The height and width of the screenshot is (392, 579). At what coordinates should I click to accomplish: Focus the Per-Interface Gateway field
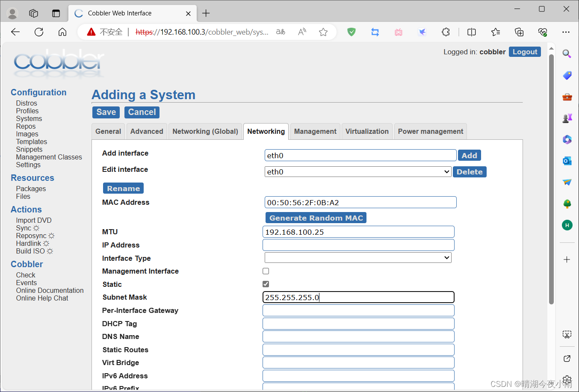(358, 310)
